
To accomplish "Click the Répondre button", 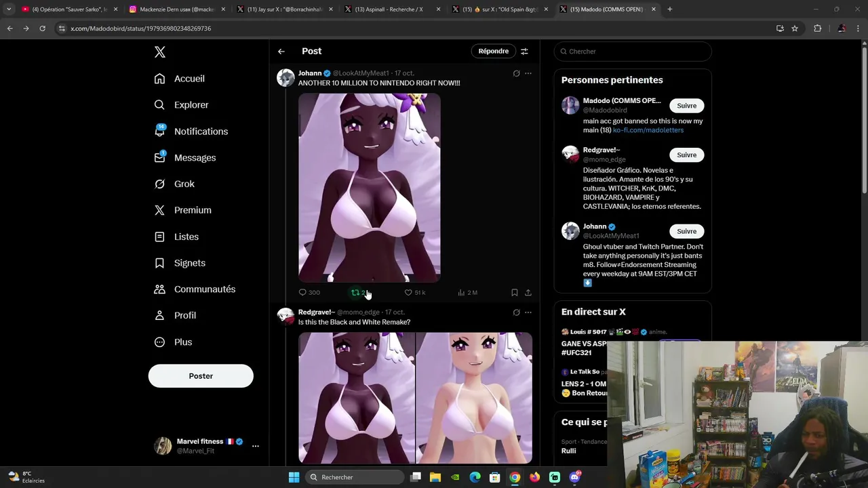I will (x=493, y=52).
